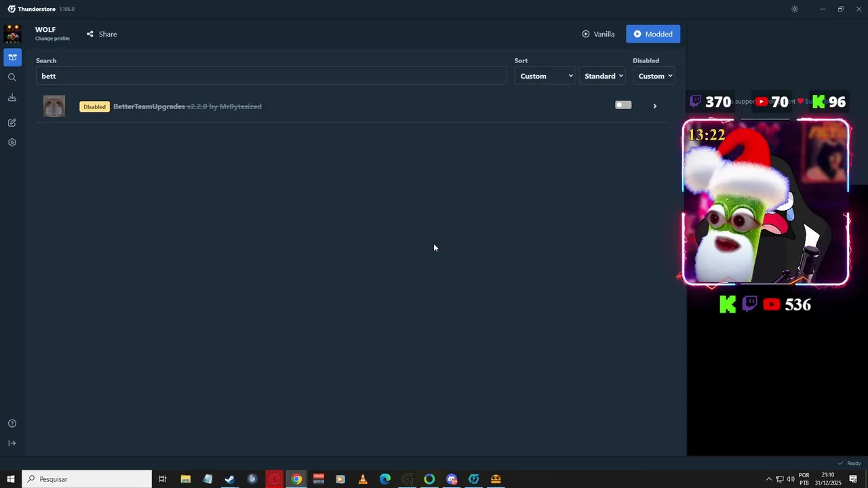868x488 pixels.
Task: Enable the BetterTeamUpgrades mod toggle
Action: 623,105
